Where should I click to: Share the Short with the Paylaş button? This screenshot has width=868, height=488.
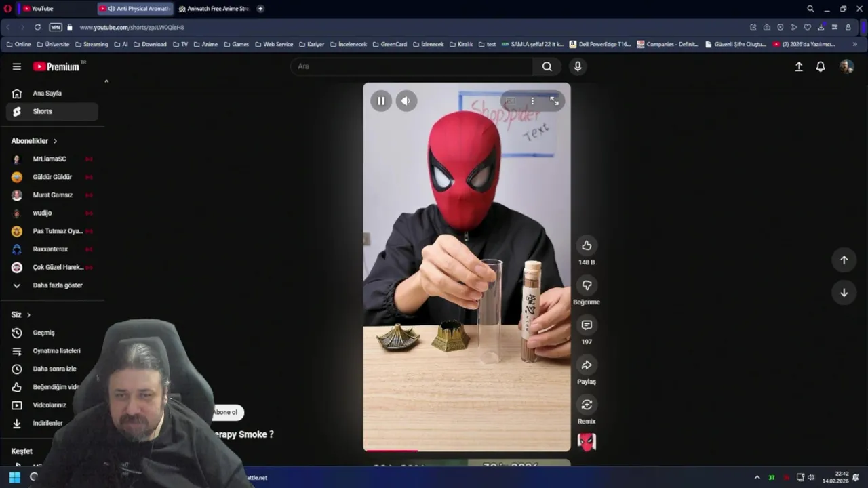pyautogui.click(x=587, y=365)
